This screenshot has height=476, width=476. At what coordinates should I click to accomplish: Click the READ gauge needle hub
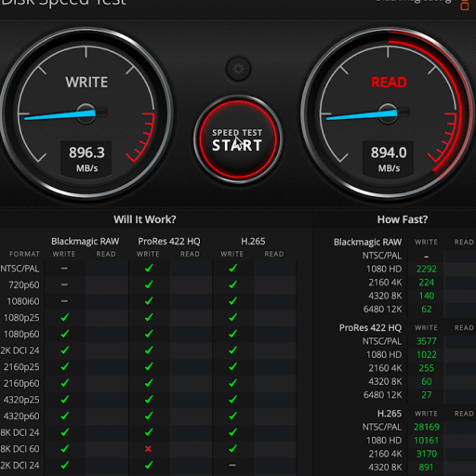(388, 113)
